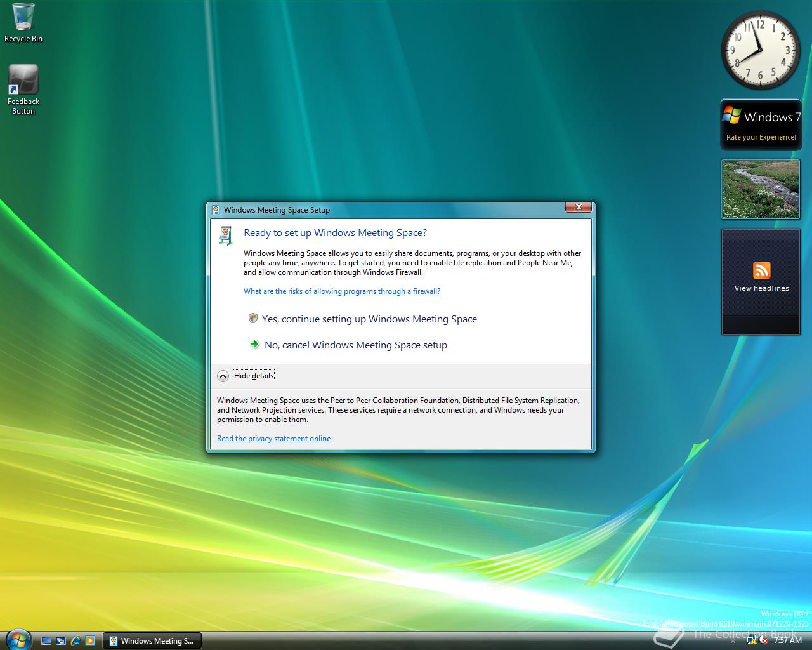Click the Windows Meeting Space taskbar button
The image size is (812, 650).
(x=152, y=641)
